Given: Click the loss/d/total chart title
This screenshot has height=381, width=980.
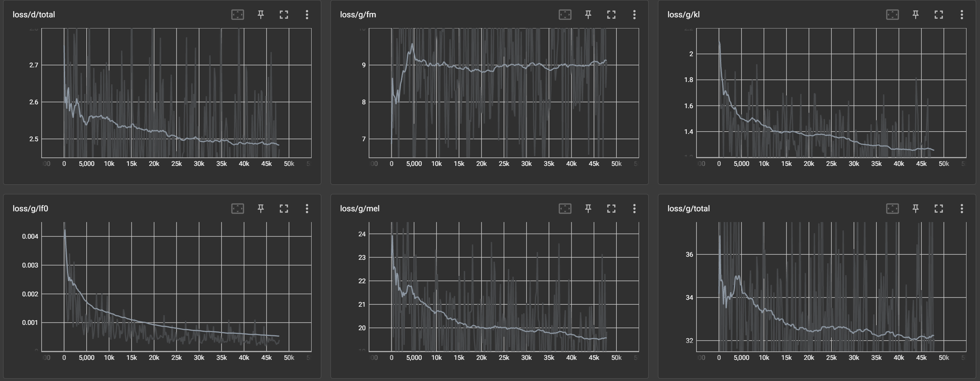Looking at the screenshot, I should (x=34, y=15).
